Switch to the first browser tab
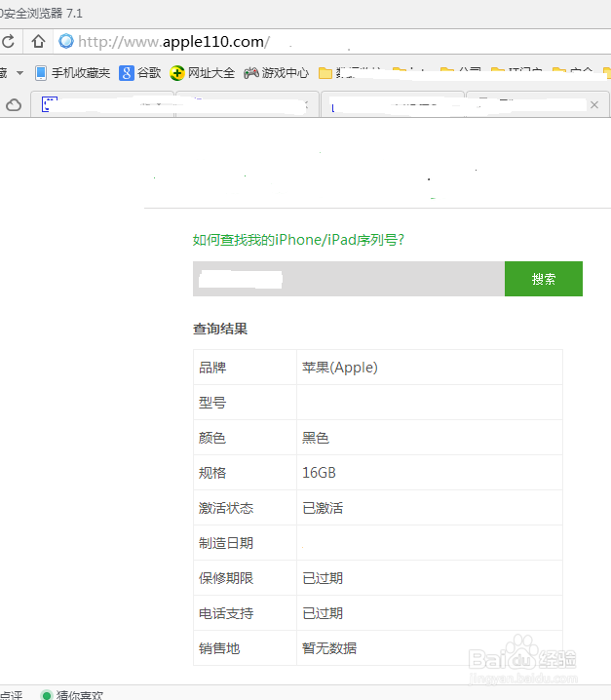Viewport: 611px width, 700px height. coord(102,105)
